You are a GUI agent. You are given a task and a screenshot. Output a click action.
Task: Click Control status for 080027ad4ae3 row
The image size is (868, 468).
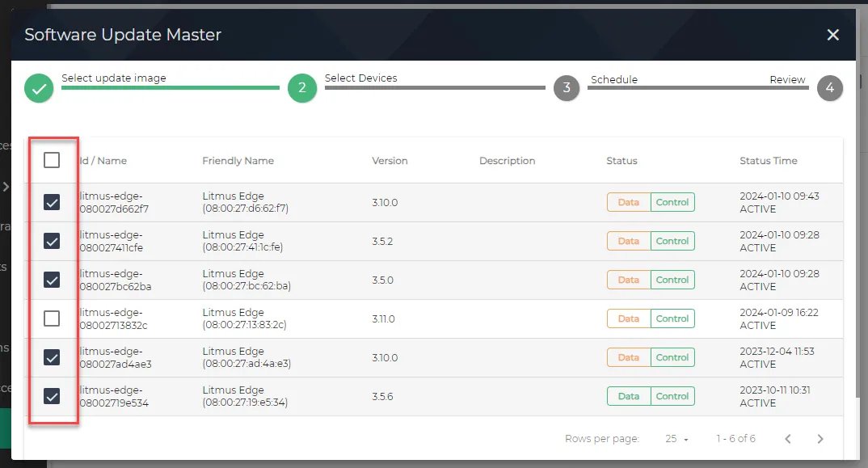[672, 357]
